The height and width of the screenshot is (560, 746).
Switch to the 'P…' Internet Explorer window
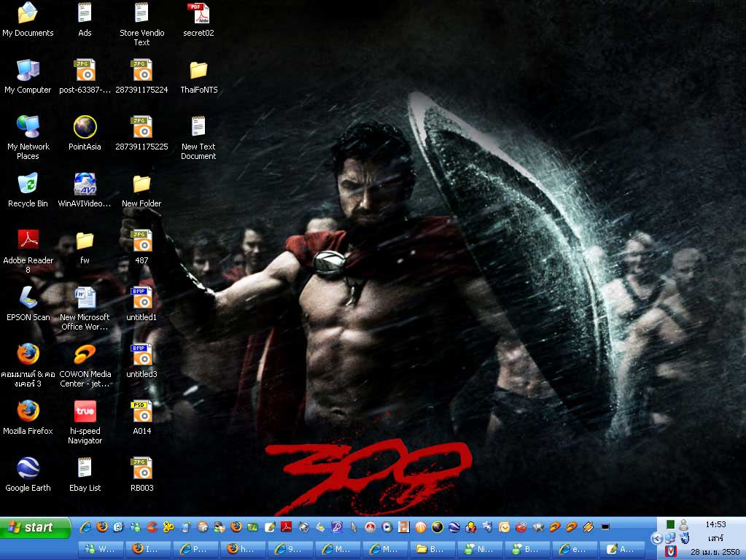pos(195,550)
